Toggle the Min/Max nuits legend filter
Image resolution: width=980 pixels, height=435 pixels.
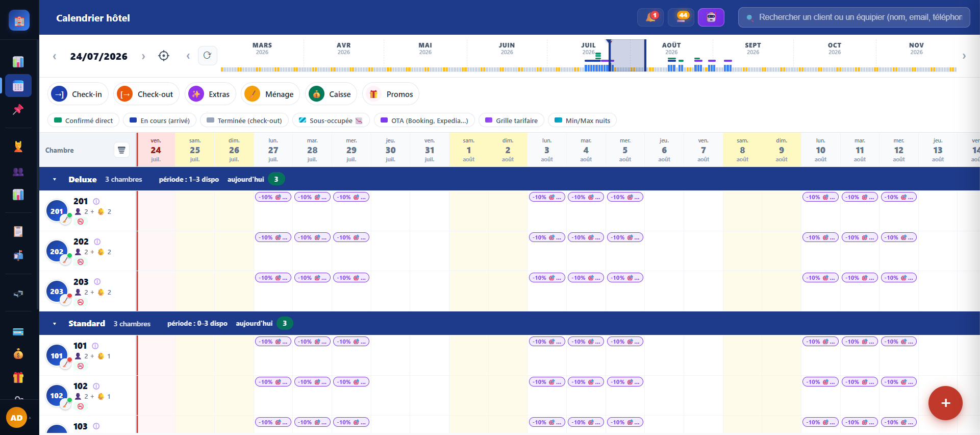[582, 120]
